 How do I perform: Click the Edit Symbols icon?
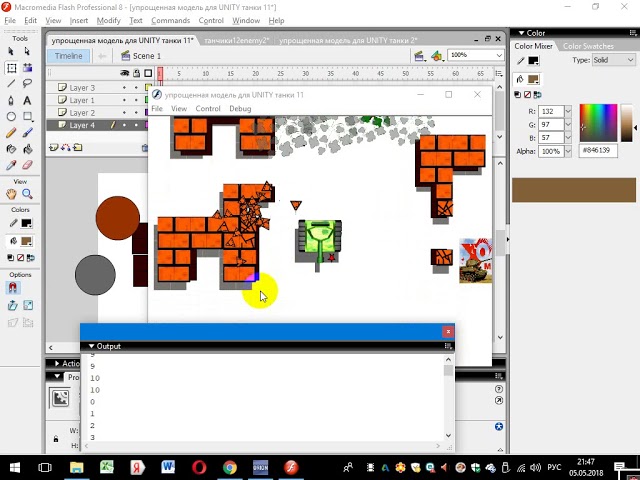[x=436, y=56]
